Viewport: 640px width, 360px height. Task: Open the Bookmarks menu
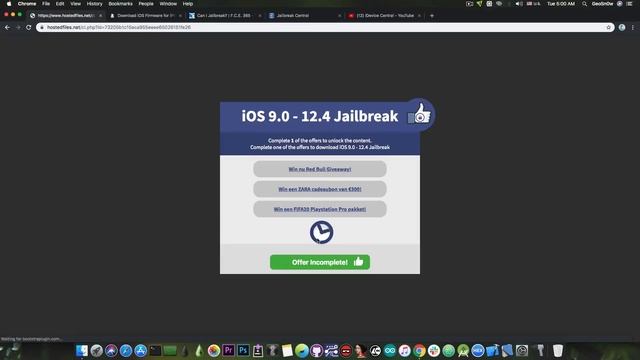click(120, 4)
